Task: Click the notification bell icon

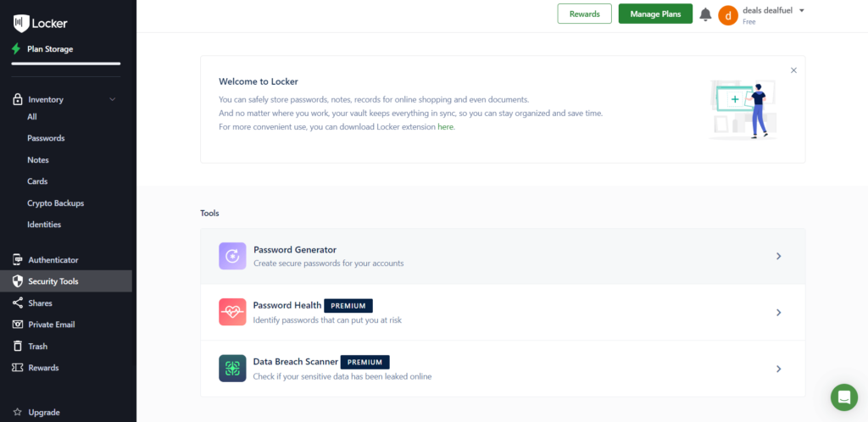Action: tap(705, 14)
